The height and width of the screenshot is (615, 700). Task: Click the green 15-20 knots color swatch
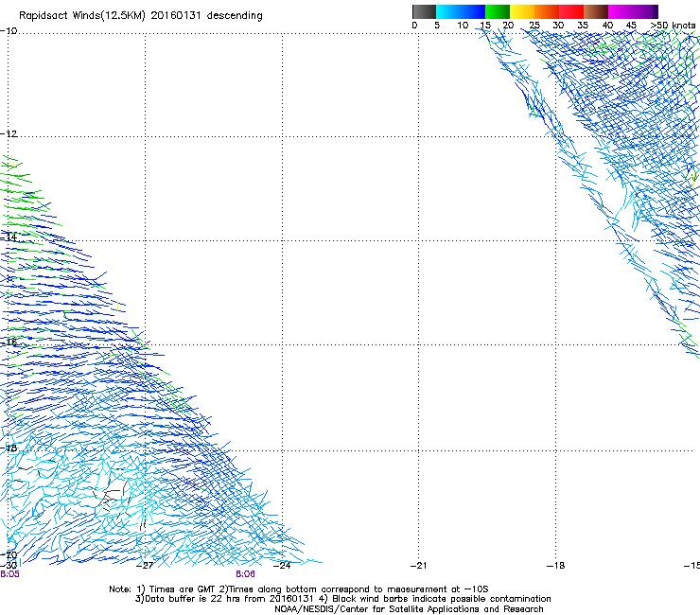[x=498, y=11]
